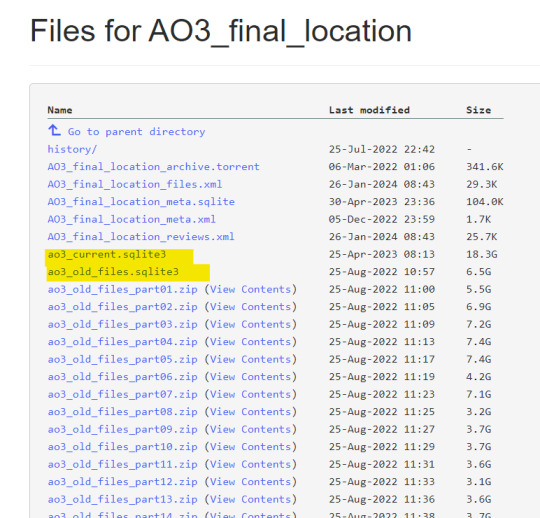
Task: Select the 25.7K size value
Action: point(482,237)
